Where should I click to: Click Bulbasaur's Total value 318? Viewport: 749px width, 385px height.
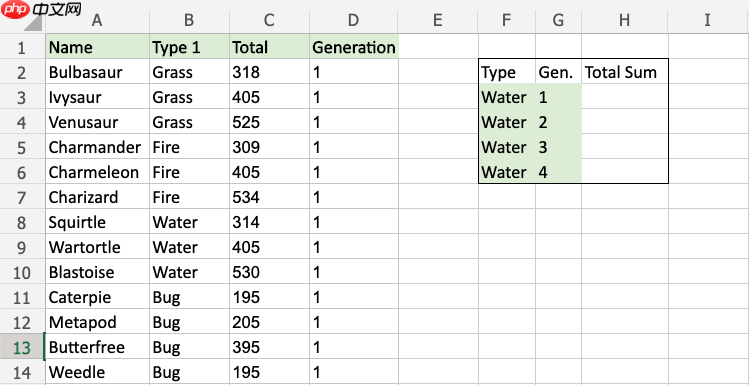pos(269,72)
